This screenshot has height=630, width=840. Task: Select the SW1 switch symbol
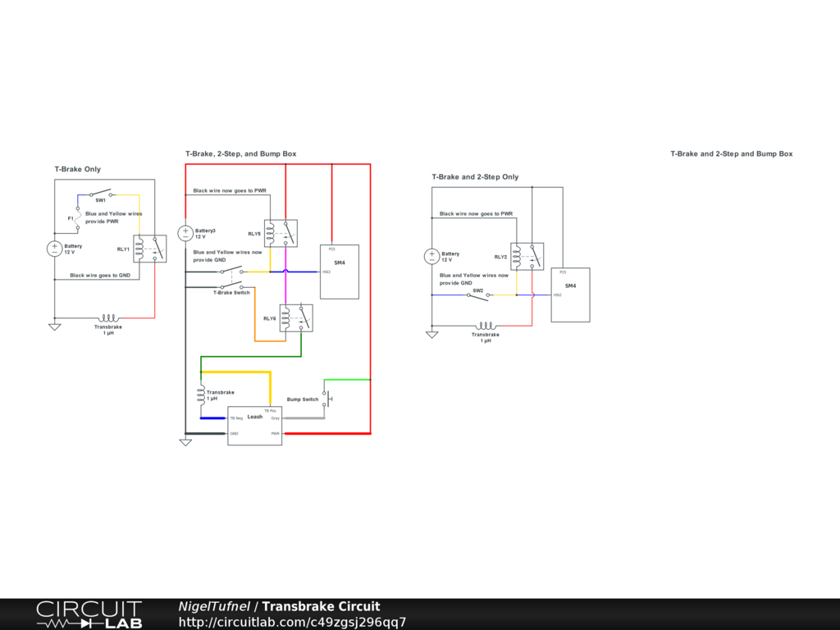coord(101,194)
